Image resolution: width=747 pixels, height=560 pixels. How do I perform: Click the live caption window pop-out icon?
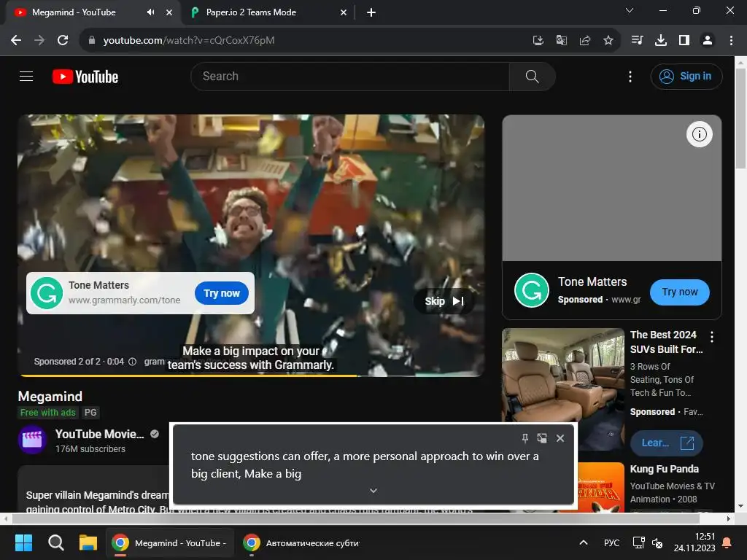pos(542,438)
